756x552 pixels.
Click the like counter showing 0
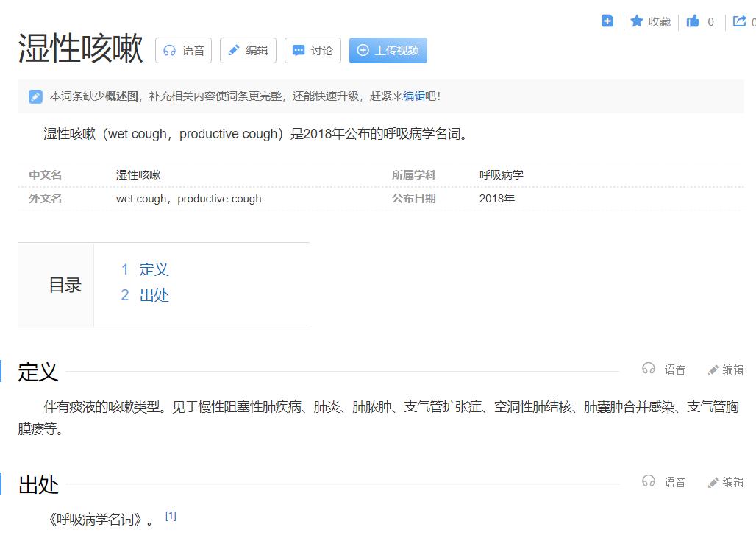pyautogui.click(x=711, y=21)
